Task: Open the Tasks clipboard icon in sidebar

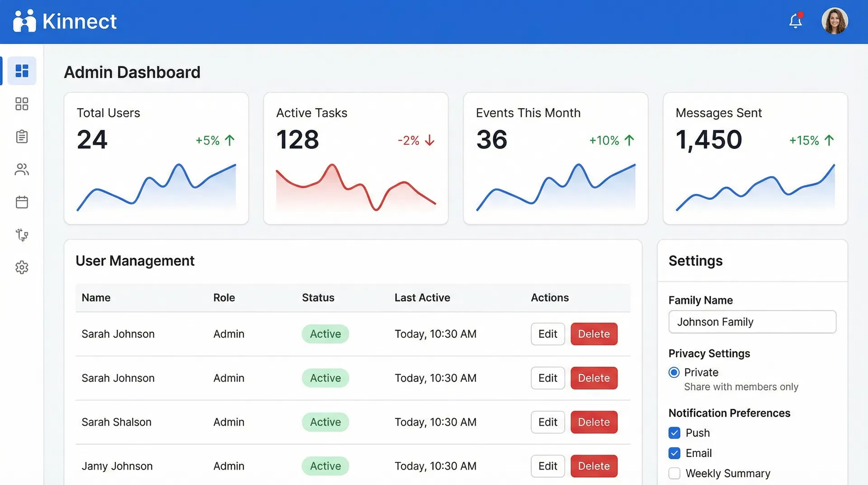Action: (21, 136)
